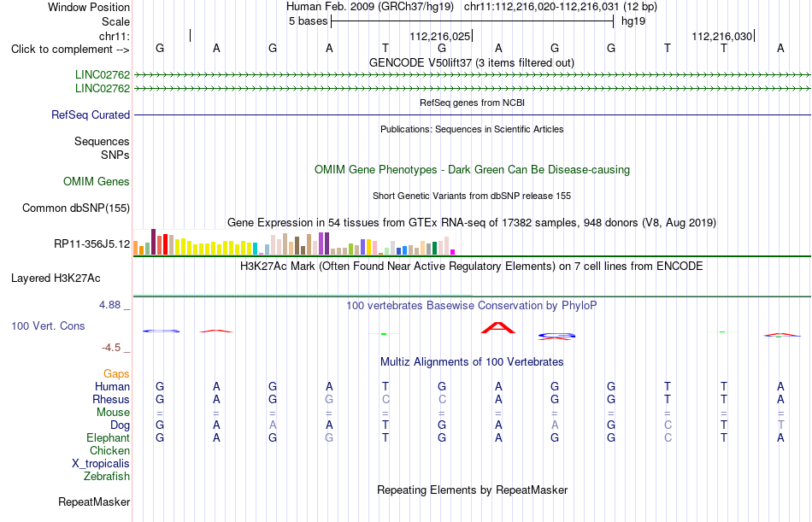Select the Rhesus alignment row label
Viewport: 812px width, 522px height.
coord(111,400)
